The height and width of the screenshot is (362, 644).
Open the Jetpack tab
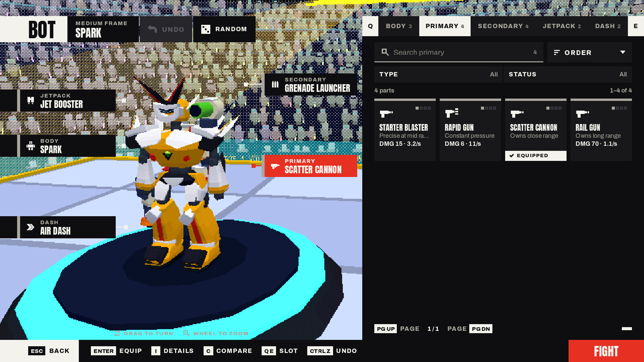(562, 26)
